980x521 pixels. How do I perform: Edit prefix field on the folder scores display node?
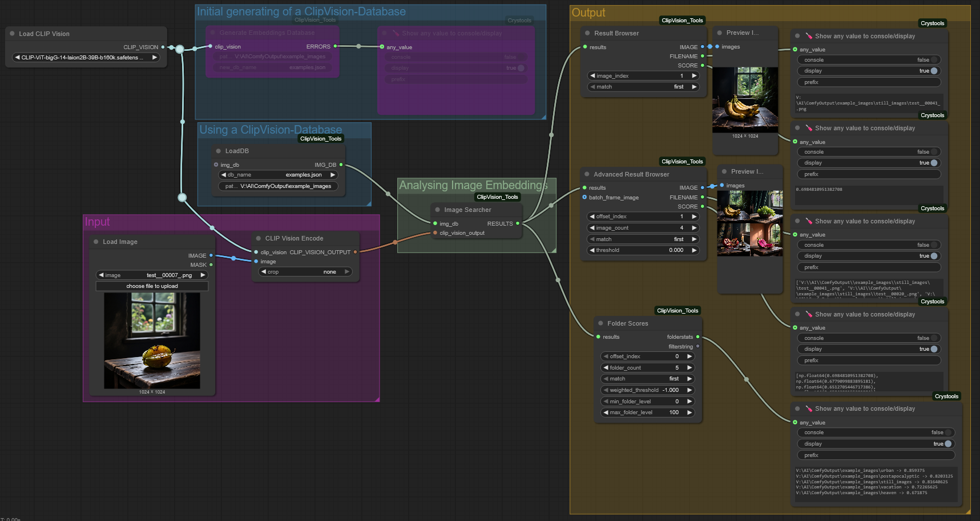pyautogui.click(x=876, y=455)
